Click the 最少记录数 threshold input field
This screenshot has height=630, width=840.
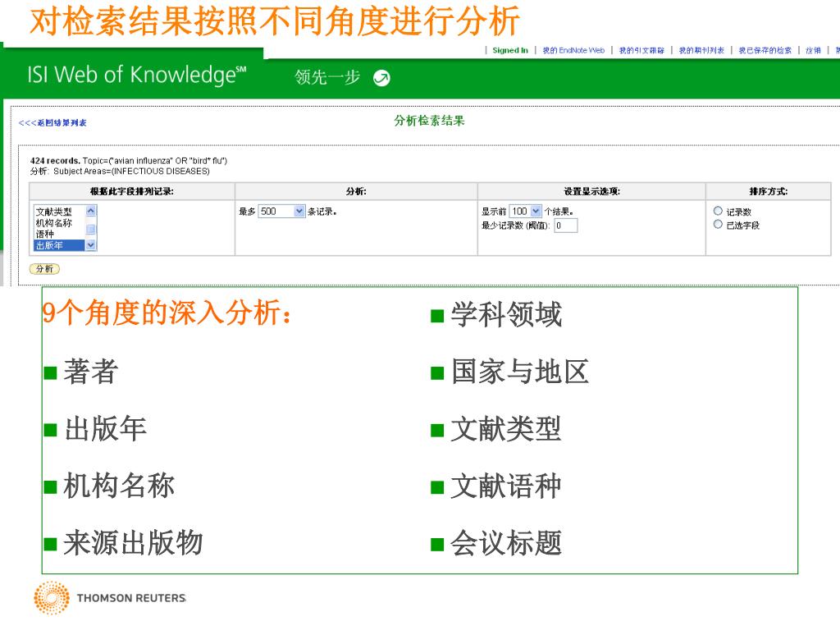566,226
